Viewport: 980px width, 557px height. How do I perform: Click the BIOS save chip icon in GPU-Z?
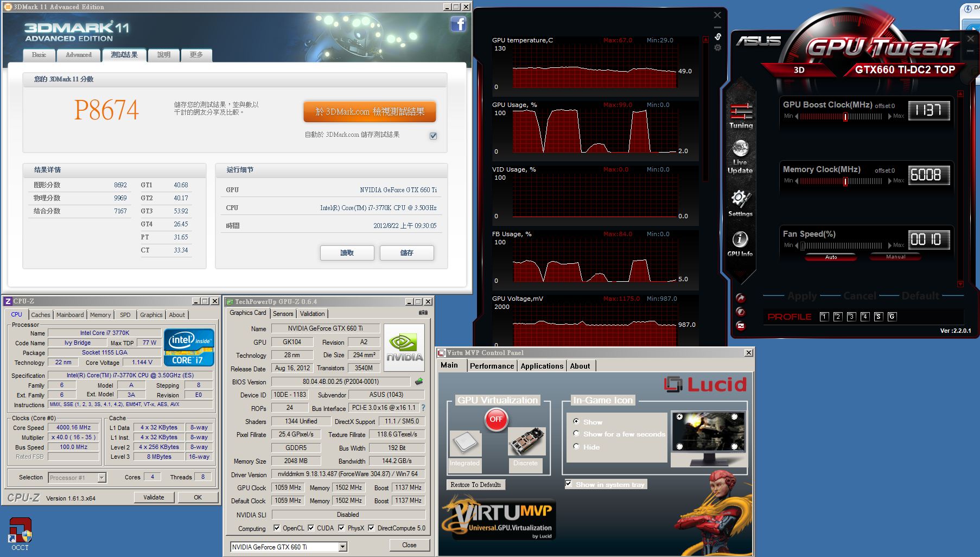419,382
